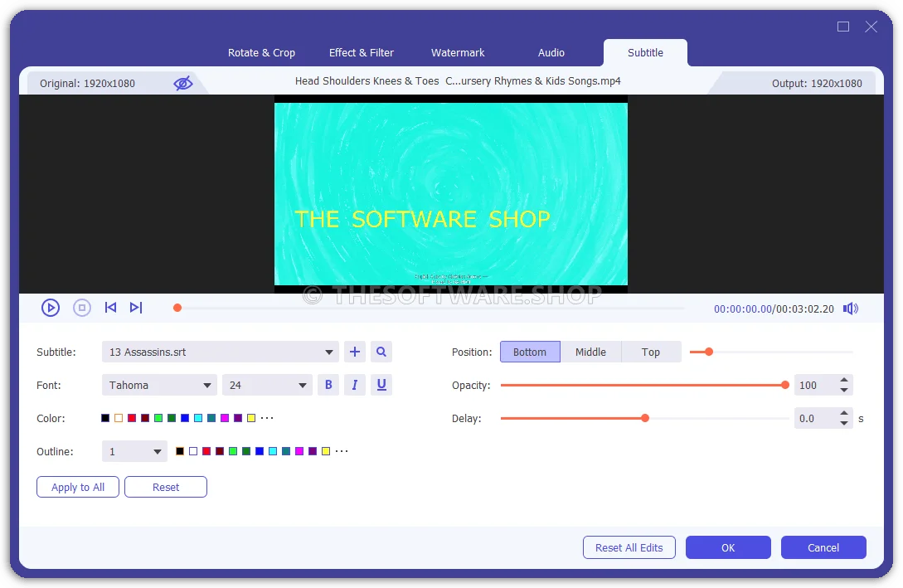Pick magenta subtitle text color
Image resolution: width=903 pixels, height=588 pixels.
coord(225,418)
